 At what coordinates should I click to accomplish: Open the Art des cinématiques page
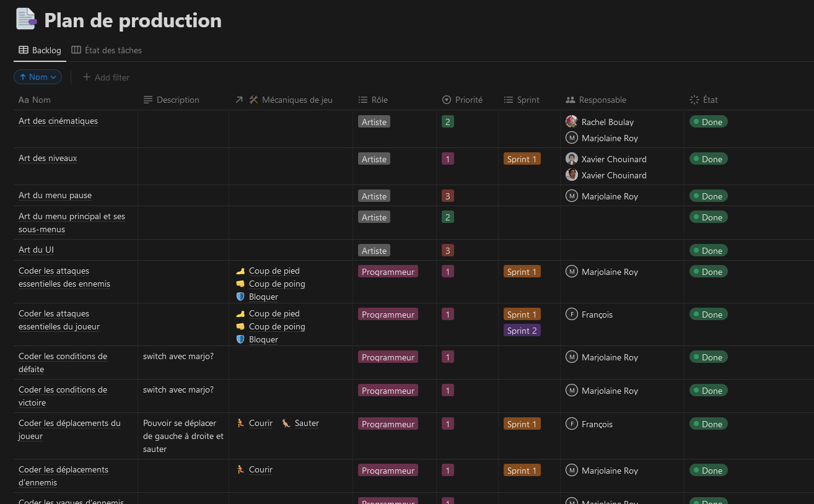point(58,121)
